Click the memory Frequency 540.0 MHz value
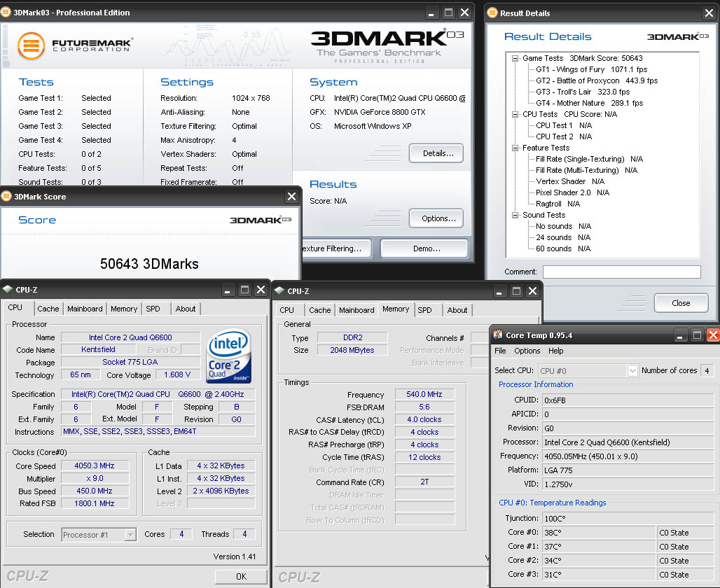Screen dimensions: 720x588 (x=424, y=394)
